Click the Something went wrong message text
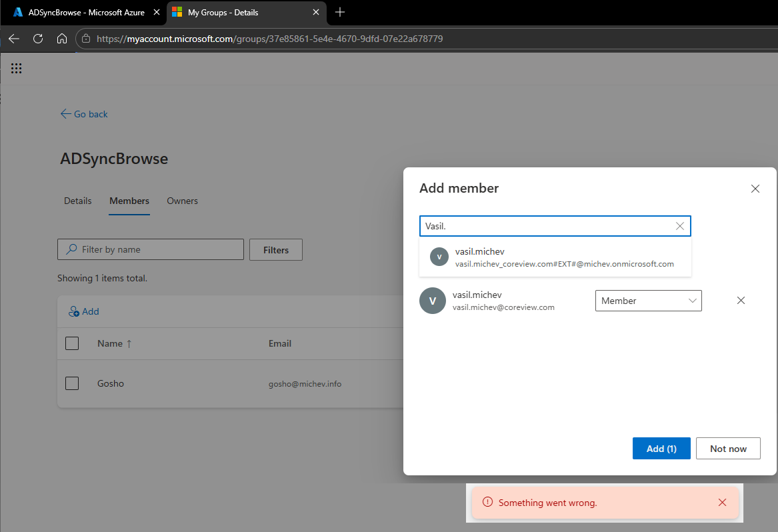Viewport: 778px width, 532px height. pyautogui.click(x=548, y=503)
